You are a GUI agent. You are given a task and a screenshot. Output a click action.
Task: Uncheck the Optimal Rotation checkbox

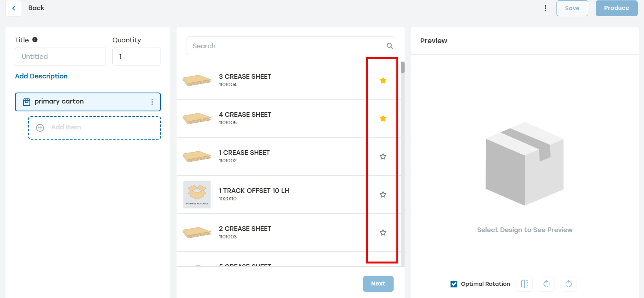point(454,284)
